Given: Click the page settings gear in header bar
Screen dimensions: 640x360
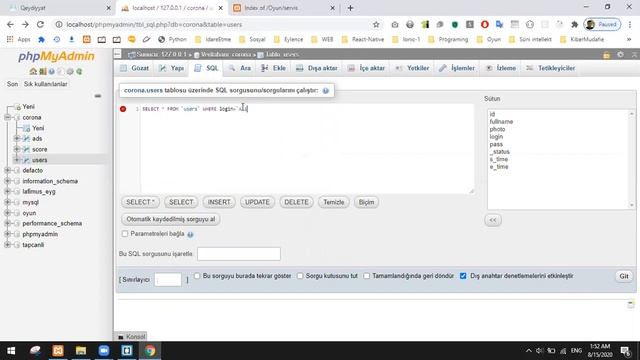Looking at the screenshot, I should tap(620, 54).
